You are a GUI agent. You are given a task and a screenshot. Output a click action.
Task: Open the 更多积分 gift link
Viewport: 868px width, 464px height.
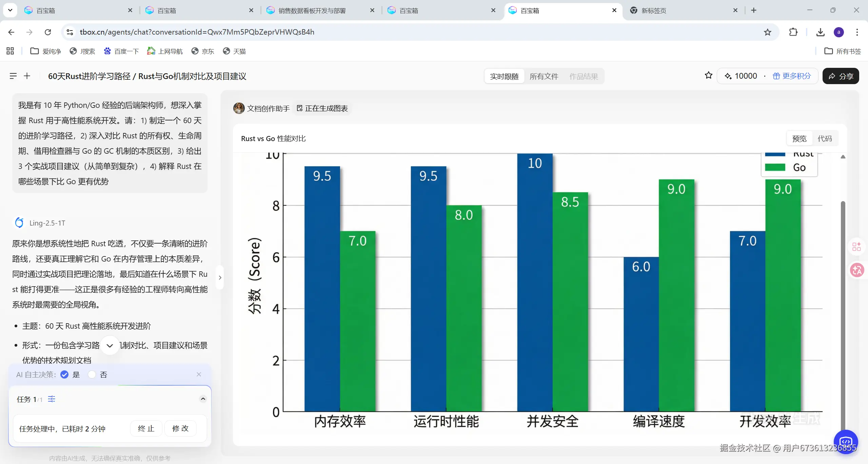click(x=792, y=76)
